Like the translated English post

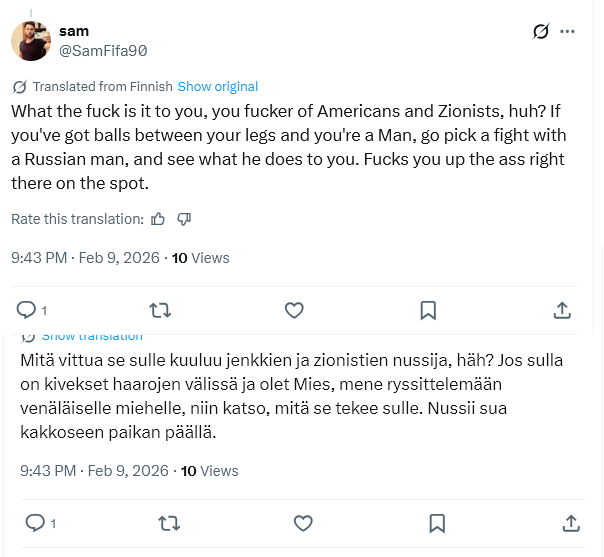(x=294, y=310)
